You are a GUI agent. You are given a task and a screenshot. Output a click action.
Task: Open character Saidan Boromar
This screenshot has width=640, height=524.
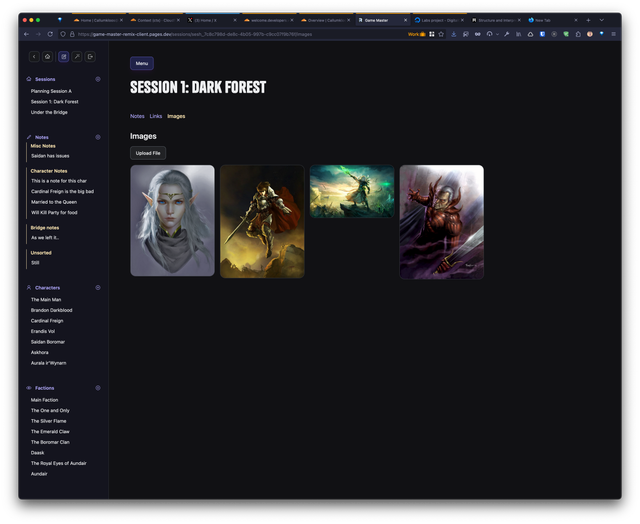pyautogui.click(x=48, y=342)
